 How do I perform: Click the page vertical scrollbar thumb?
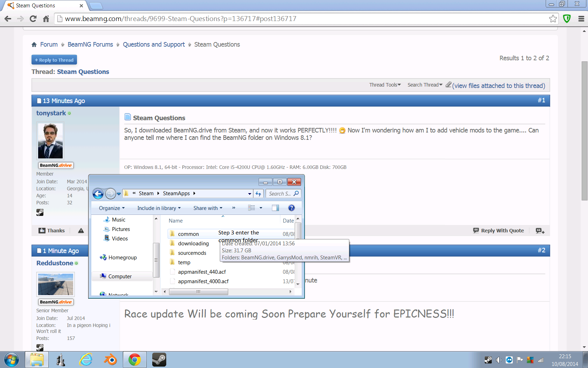pyautogui.click(x=584, y=131)
